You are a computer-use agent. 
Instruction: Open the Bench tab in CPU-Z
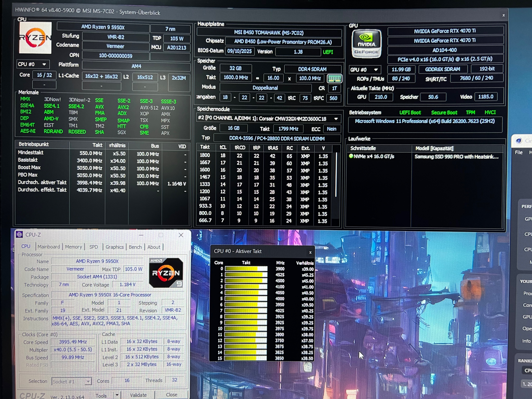coord(135,247)
